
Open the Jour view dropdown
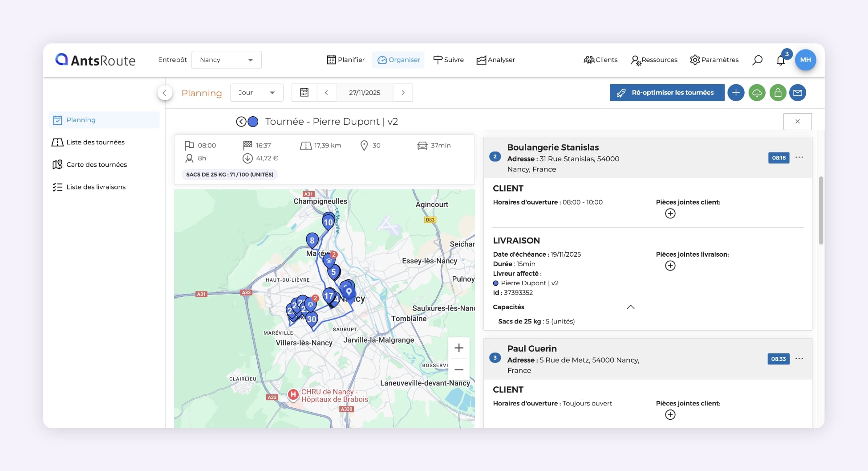click(256, 93)
